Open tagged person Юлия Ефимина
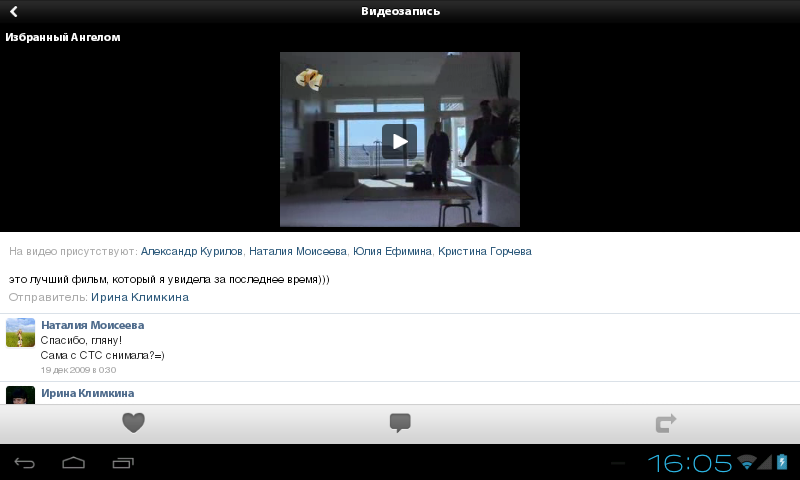 pyautogui.click(x=392, y=251)
